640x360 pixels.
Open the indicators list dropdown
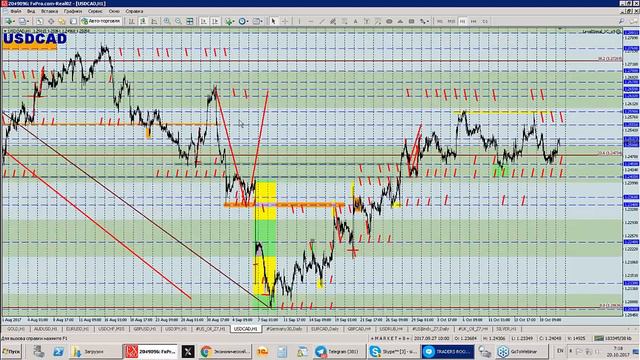[x=230, y=21]
